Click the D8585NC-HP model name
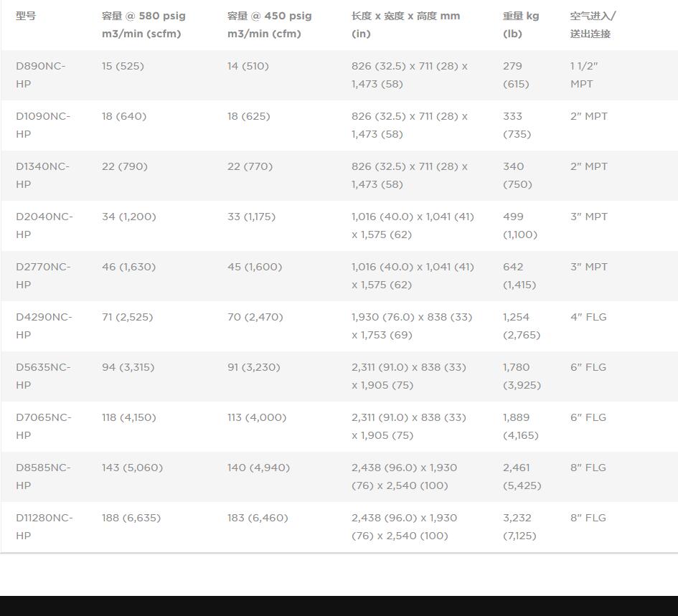The width and height of the screenshot is (678, 616). click(43, 476)
